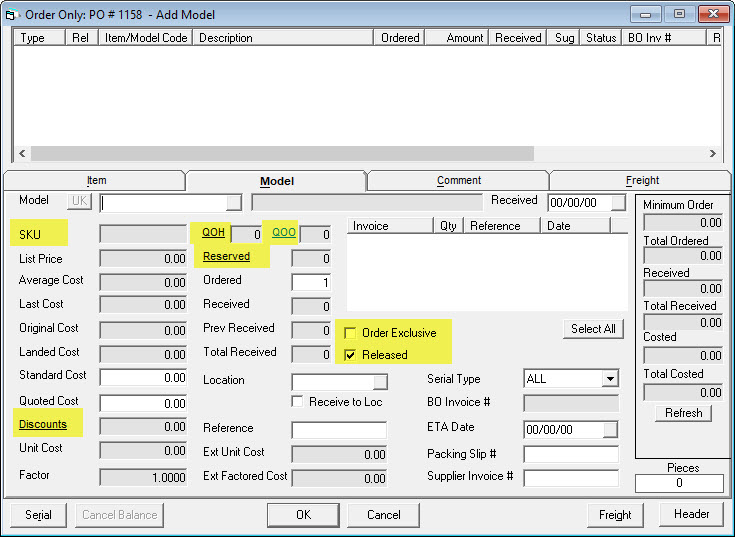The width and height of the screenshot is (735, 537).
Task: Open the Comment tab
Action: pyautogui.click(x=459, y=181)
